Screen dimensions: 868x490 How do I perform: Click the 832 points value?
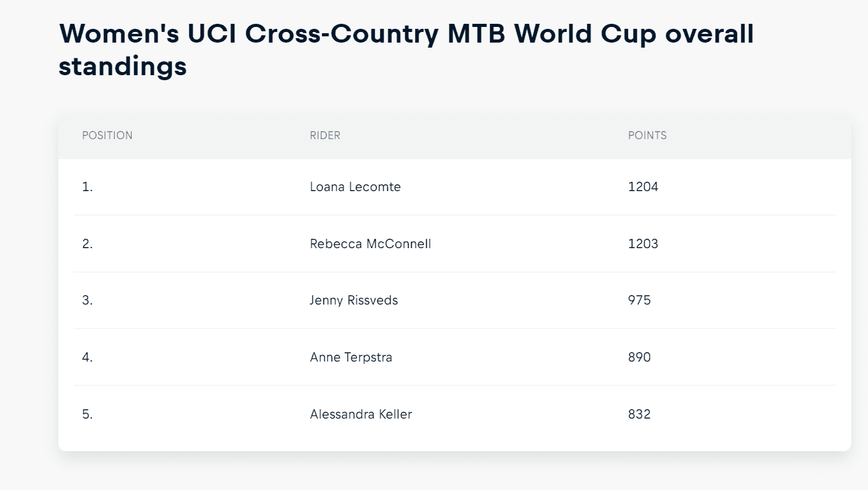(x=639, y=414)
